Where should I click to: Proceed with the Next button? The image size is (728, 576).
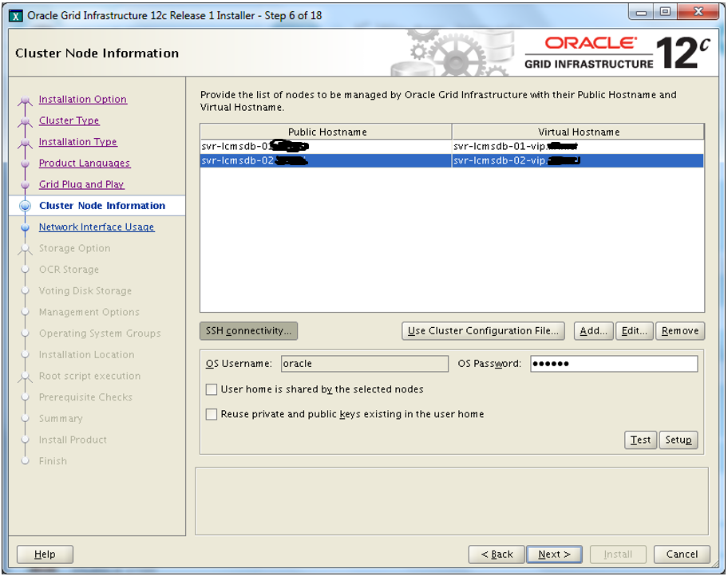pos(554,554)
